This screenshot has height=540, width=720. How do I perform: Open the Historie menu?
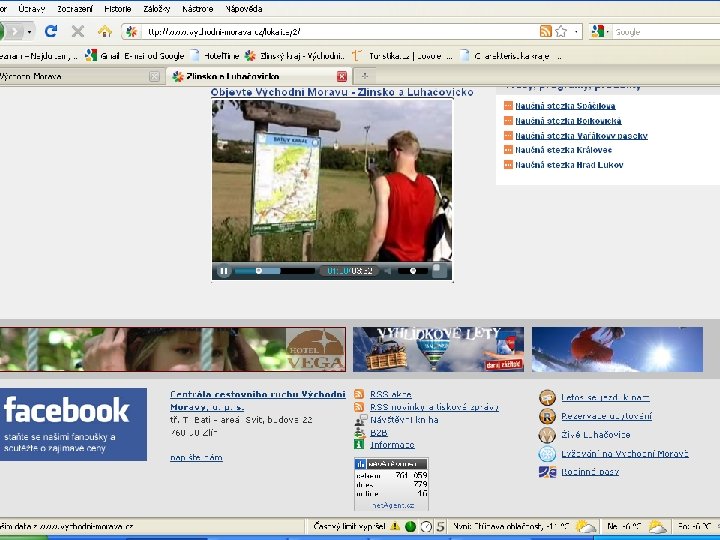coord(118,9)
